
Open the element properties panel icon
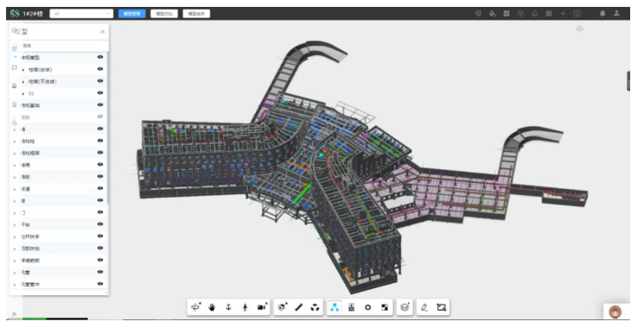point(352,307)
